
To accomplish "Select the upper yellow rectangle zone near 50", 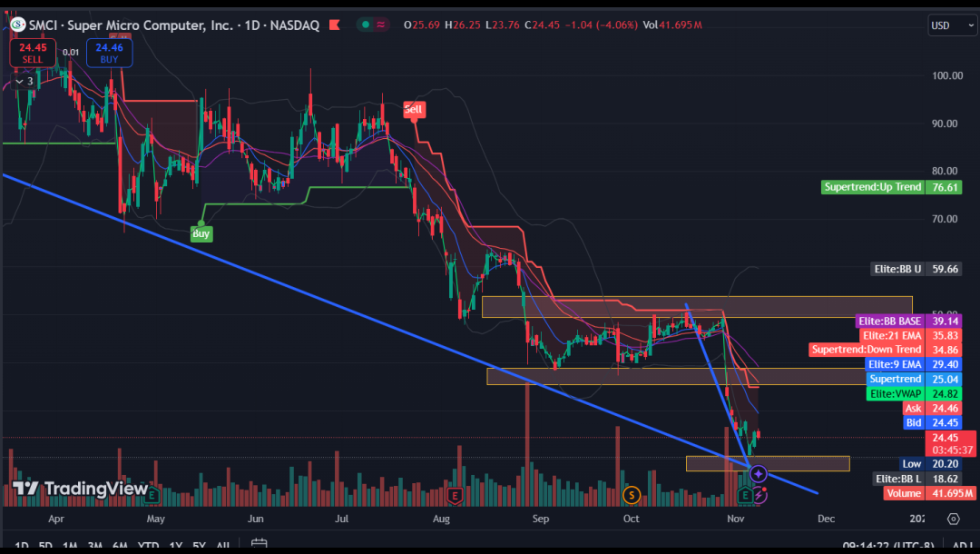I will click(x=697, y=307).
